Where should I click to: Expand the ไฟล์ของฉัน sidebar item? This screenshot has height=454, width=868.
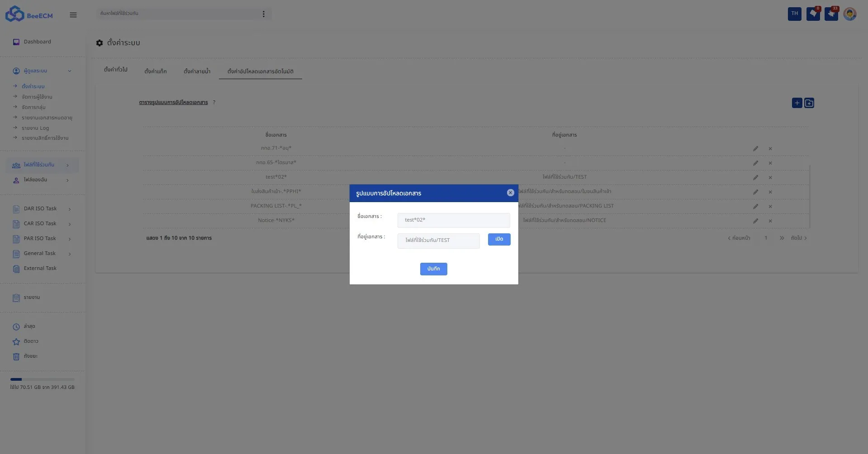coord(67,180)
